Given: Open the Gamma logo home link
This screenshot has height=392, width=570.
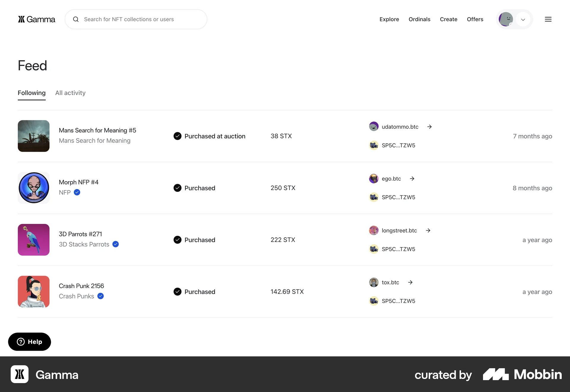Looking at the screenshot, I should click(36, 19).
